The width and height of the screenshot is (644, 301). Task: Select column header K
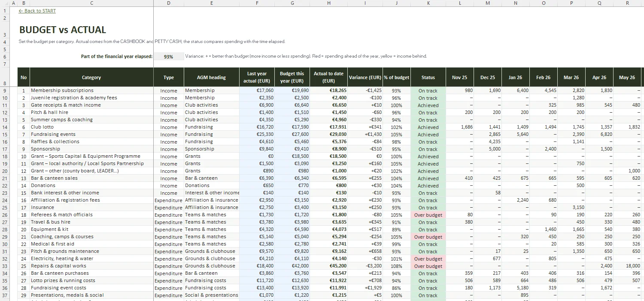(x=428, y=3)
